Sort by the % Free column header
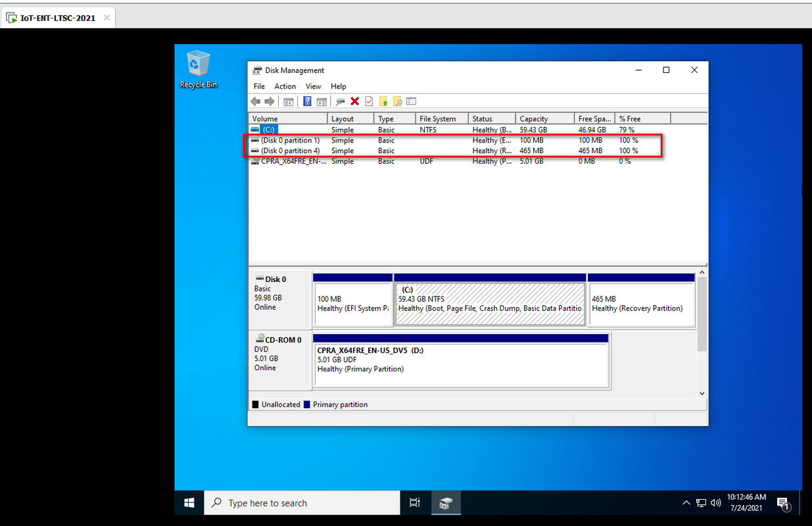Viewport: 812px width, 526px height. [642, 118]
